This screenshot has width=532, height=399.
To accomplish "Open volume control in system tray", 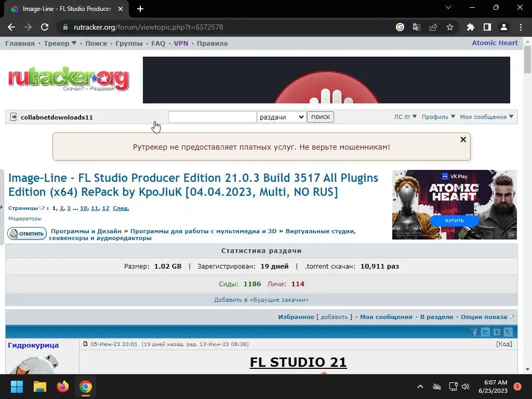I will pyautogui.click(x=465, y=387).
